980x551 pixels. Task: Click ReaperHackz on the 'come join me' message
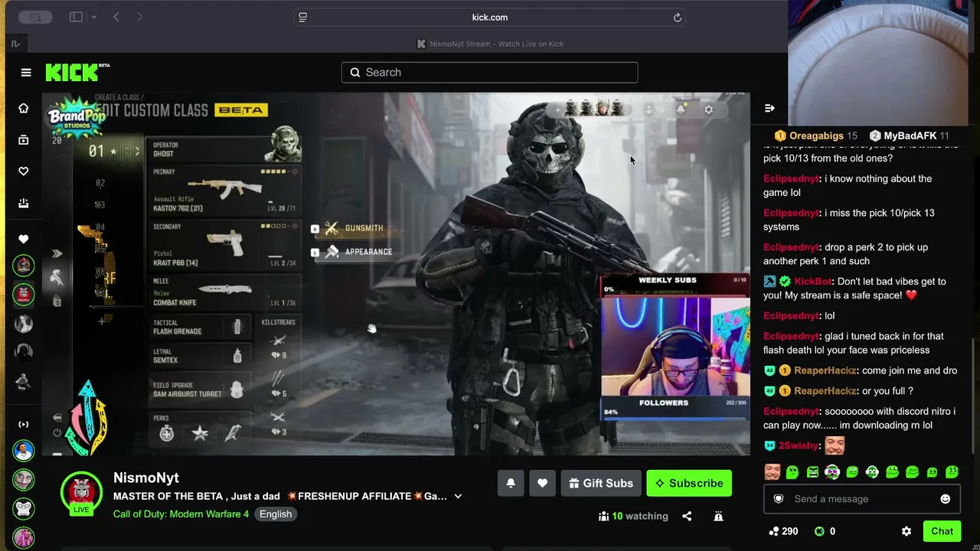click(x=825, y=370)
